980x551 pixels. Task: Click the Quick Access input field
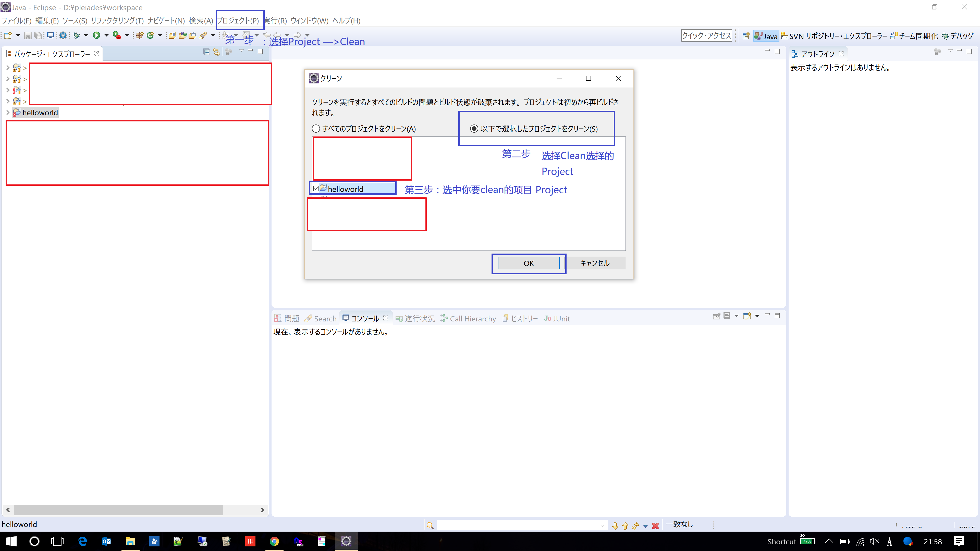(706, 36)
